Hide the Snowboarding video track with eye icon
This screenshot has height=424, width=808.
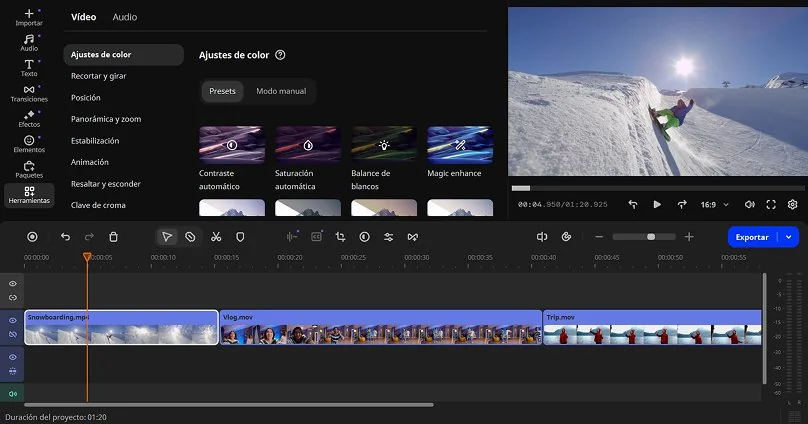pyautogui.click(x=13, y=320)
